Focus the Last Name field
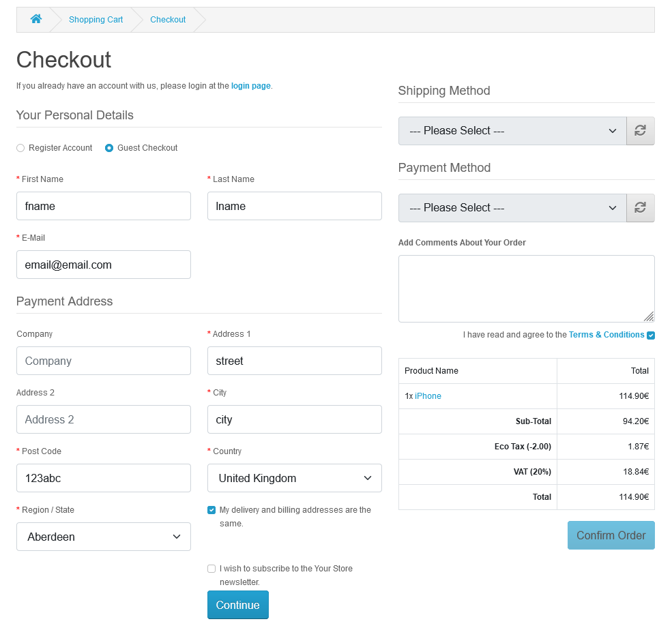Screen dimensions: 672x628 tap(295, 206)
